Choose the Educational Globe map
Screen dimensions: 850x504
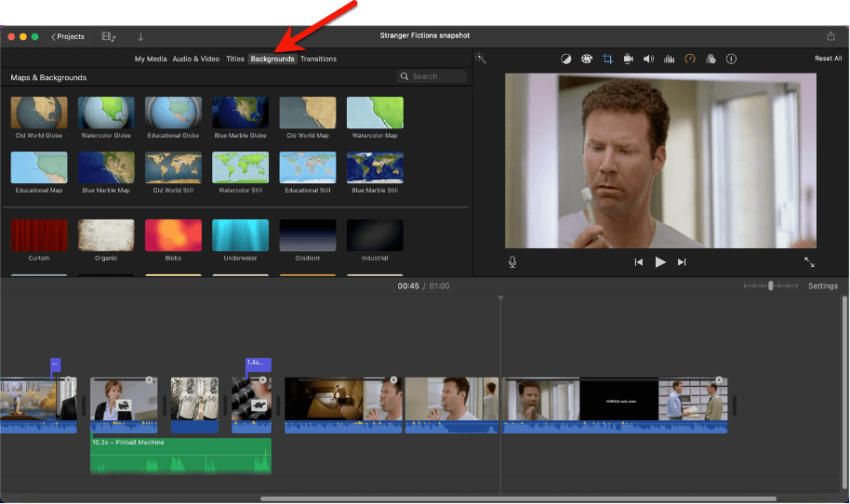click(x=174, y=113)
